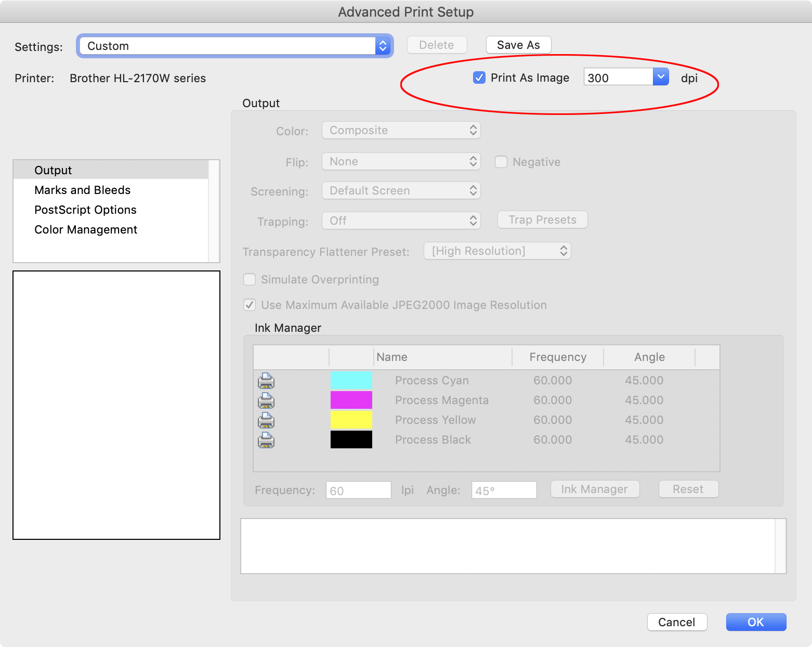Toggle printing of the Process Black ink
The image size is (812, 647).
pos(266,439)
